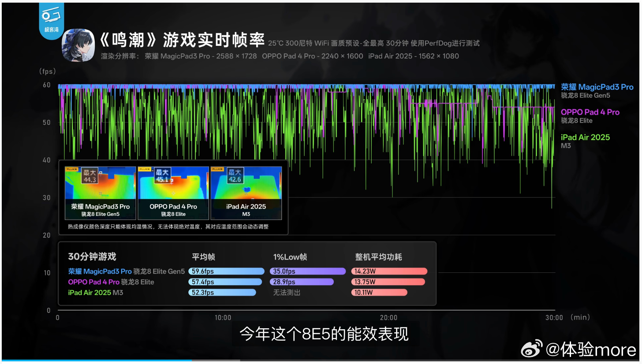Click the (fps) axis unit label

coord(47,71)
